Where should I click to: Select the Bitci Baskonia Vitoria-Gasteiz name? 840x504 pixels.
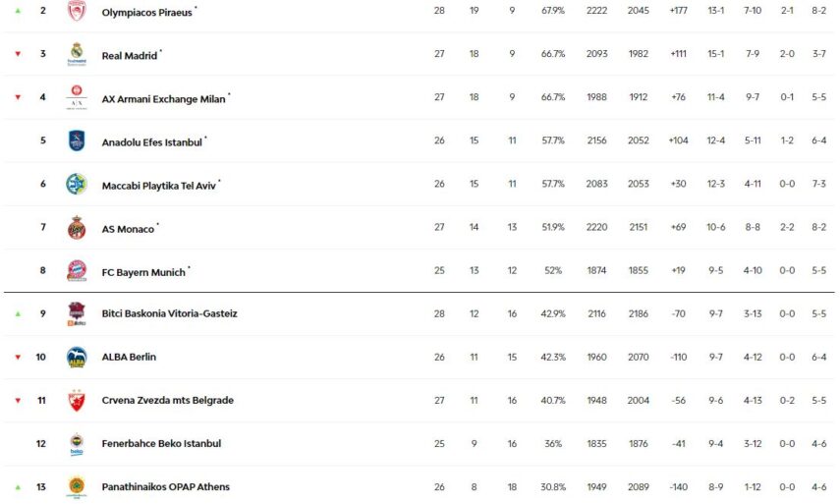tap(169, 314)
